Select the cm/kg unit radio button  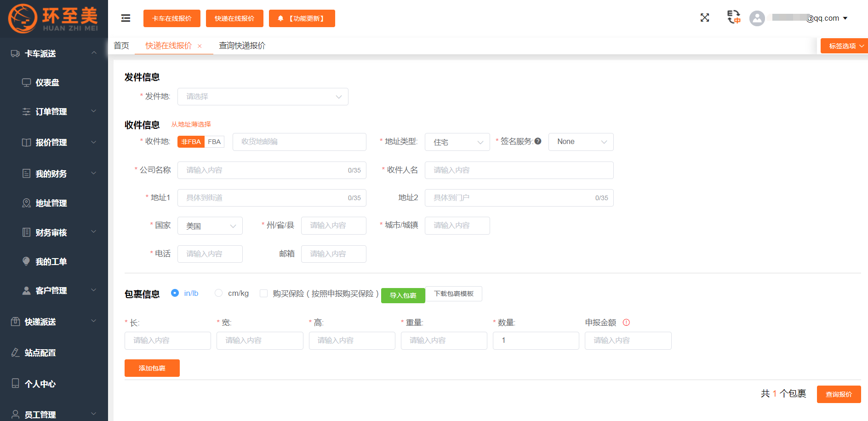(219, 293)
